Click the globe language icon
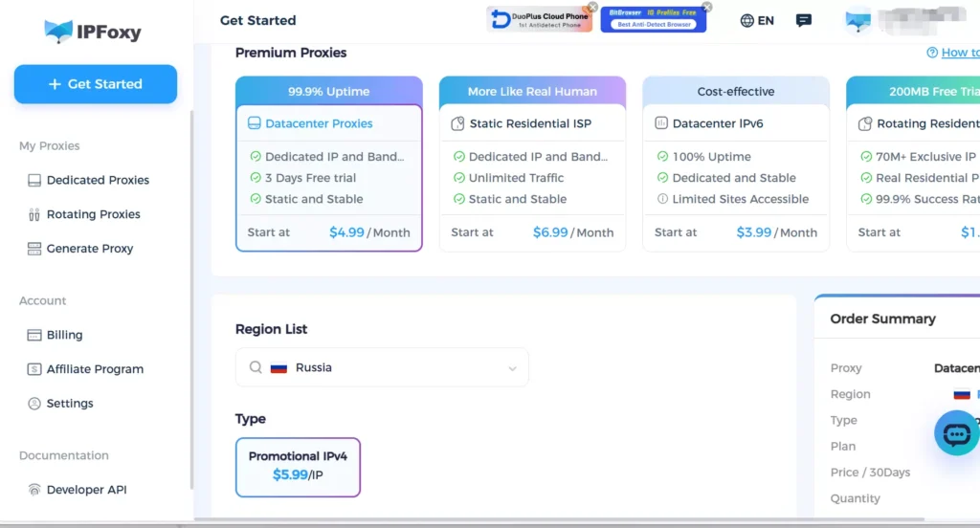This screenshot has width=980, height=528. tap(747, 21)
